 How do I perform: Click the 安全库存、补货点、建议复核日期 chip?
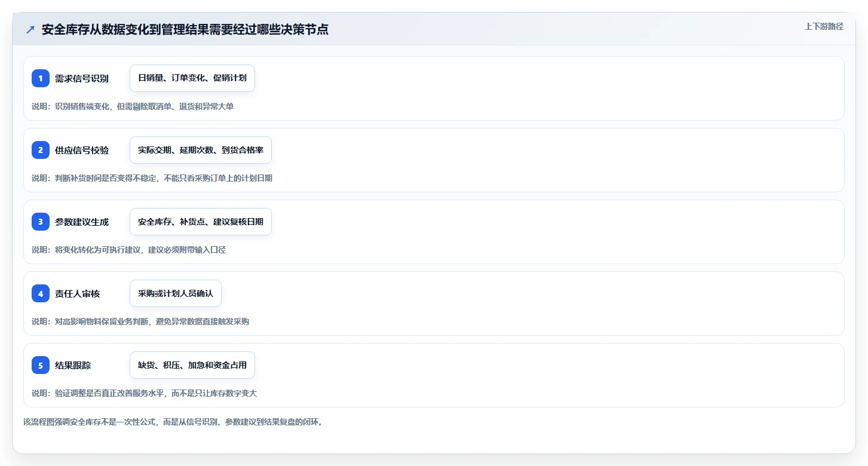point(201,222)
